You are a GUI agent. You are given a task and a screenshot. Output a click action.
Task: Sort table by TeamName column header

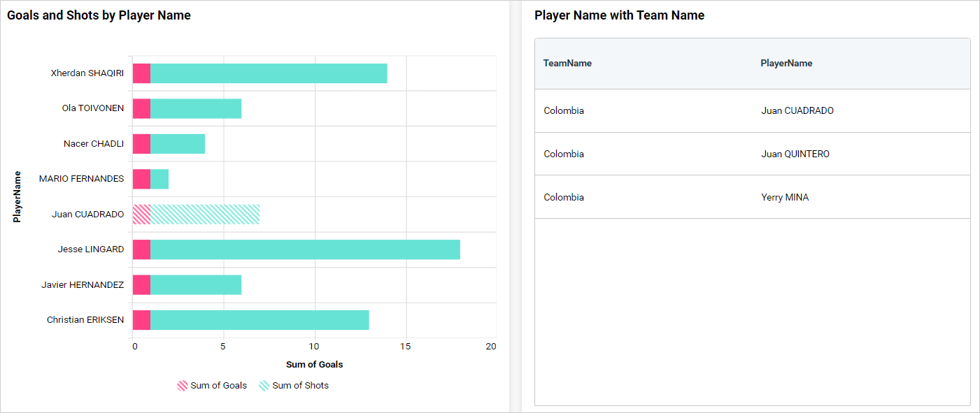(567, 64)
